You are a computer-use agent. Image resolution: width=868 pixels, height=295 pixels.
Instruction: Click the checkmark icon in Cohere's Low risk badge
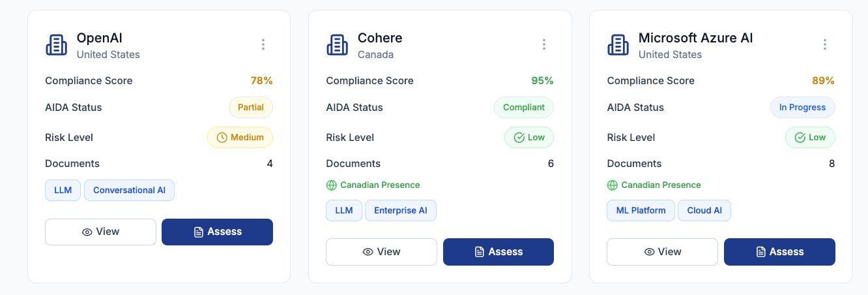(519, 138)
